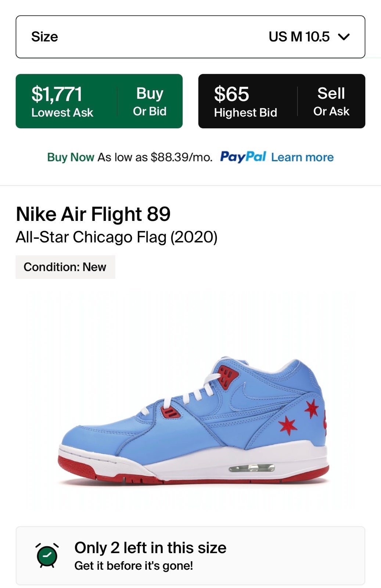Tap the Sell Or Ask black button

331,101
